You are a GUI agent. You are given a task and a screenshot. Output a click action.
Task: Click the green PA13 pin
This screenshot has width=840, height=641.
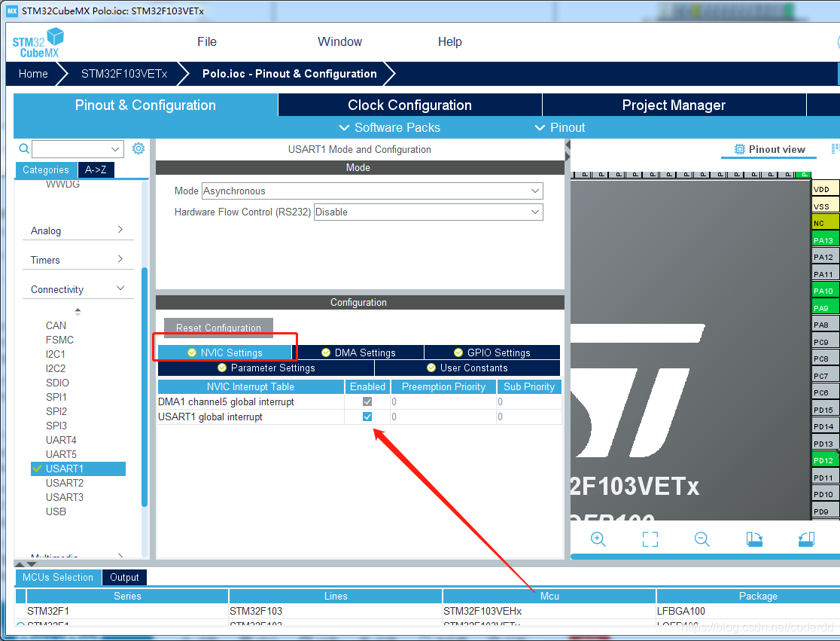825,240
